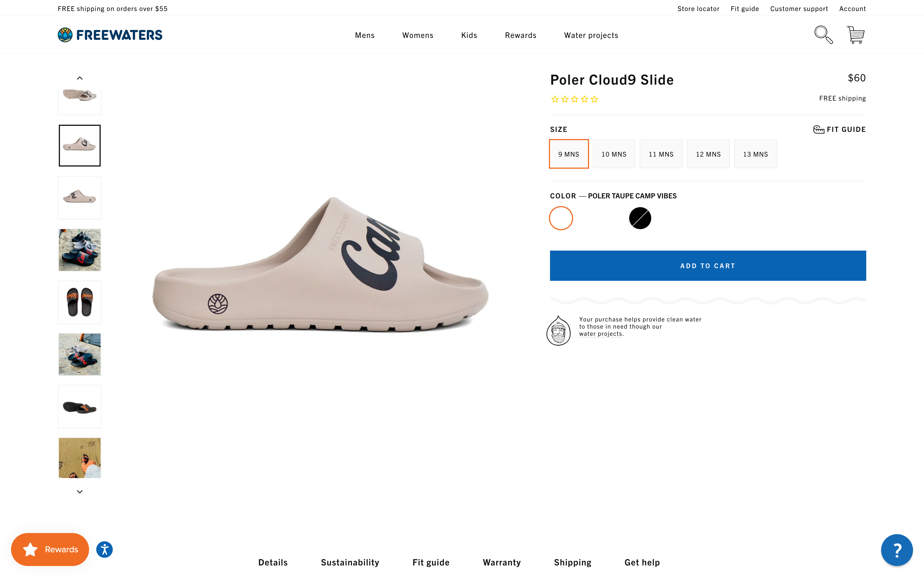Click the bearded man water drop icon
Image resolution: width=924 pixels, height=577 pixels.
[558, 331]
